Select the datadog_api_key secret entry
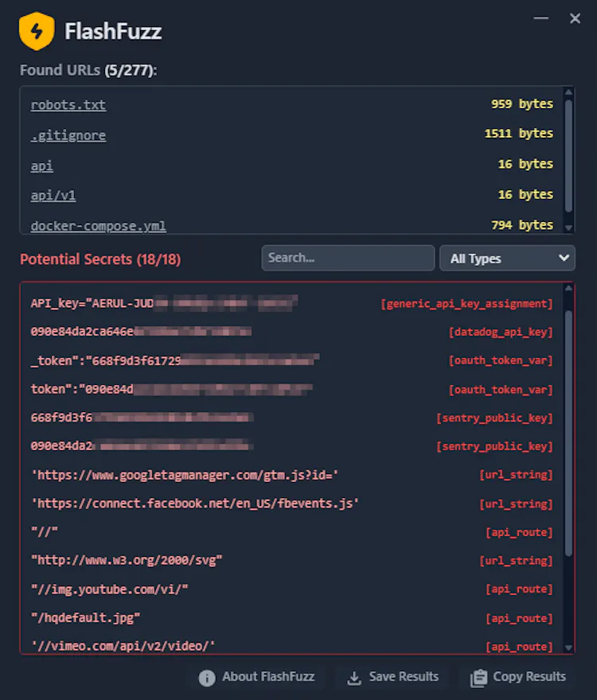This screenshot has width=597, height=700. coord(292,332)
